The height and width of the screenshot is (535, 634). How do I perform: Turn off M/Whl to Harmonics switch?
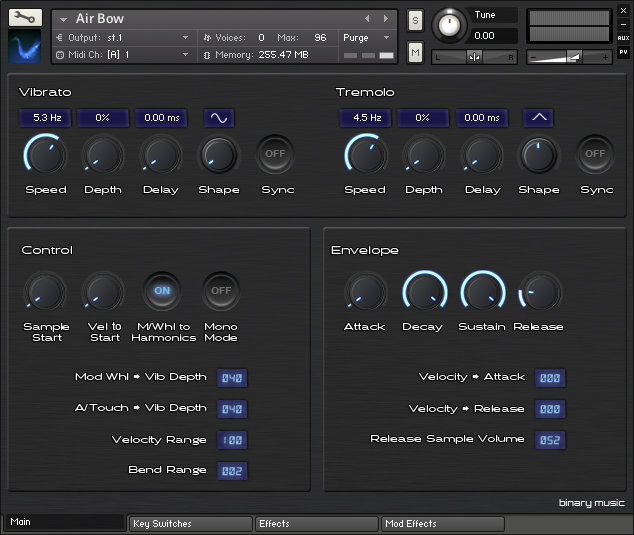162,291
